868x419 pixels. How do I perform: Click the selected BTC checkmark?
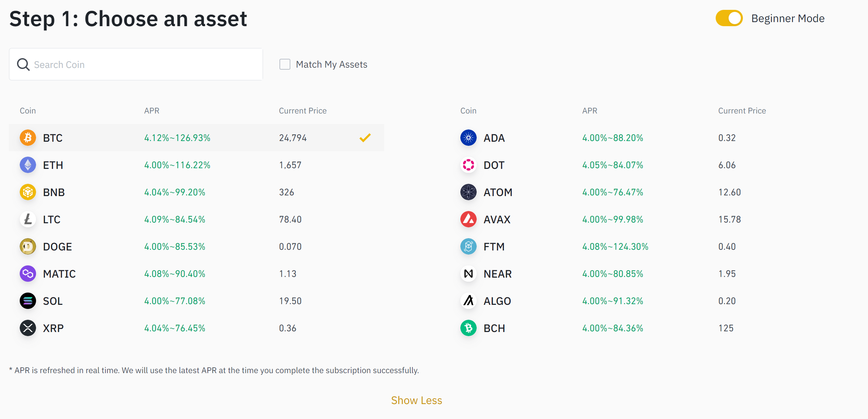tap(365, 138)
